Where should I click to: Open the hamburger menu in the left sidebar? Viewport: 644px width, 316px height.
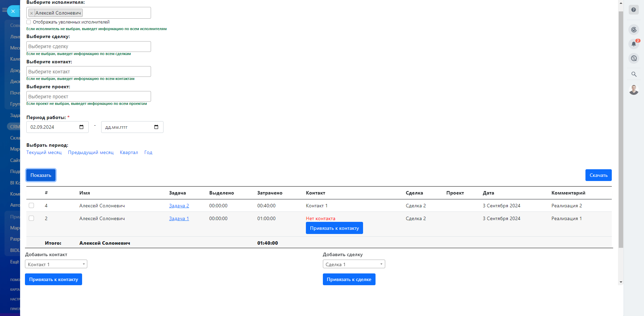click(4, 10)
